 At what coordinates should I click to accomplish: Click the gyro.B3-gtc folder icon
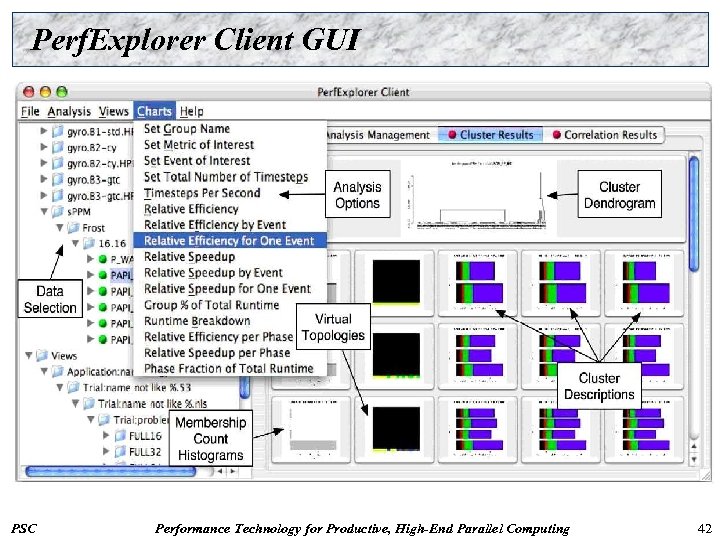pos(57,179)
